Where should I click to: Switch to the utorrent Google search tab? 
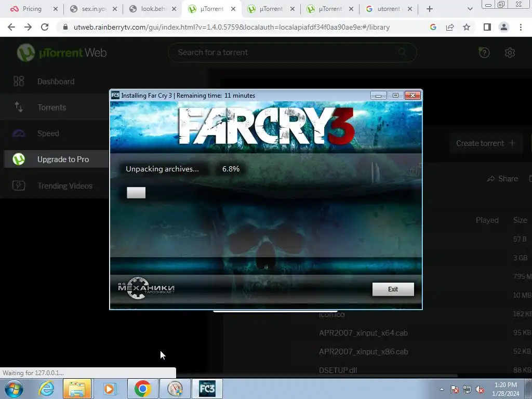[x=388, y=9]
